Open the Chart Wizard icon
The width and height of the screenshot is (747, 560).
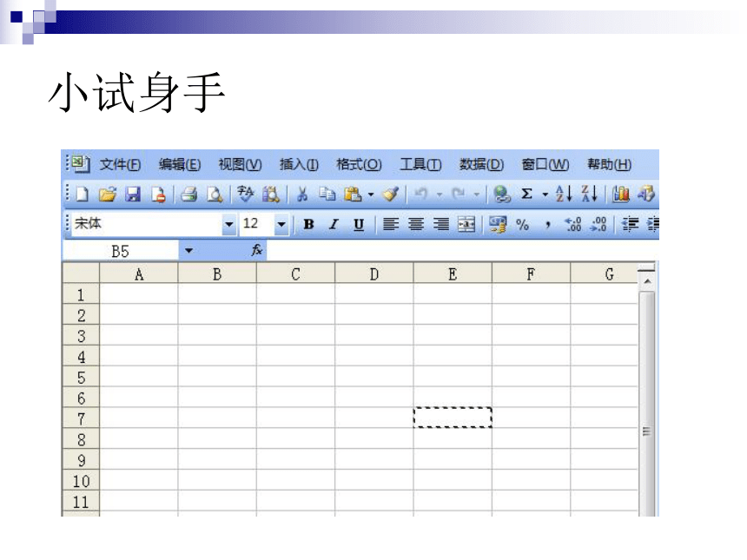[x=621, y=194]
